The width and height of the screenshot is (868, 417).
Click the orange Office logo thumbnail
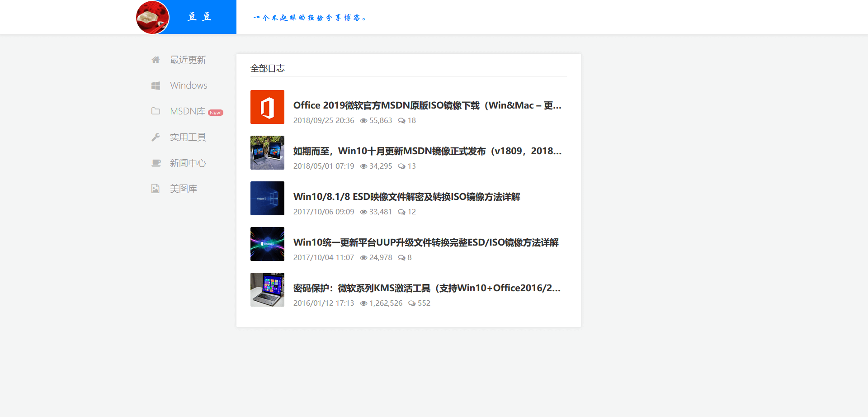[267, 107]
